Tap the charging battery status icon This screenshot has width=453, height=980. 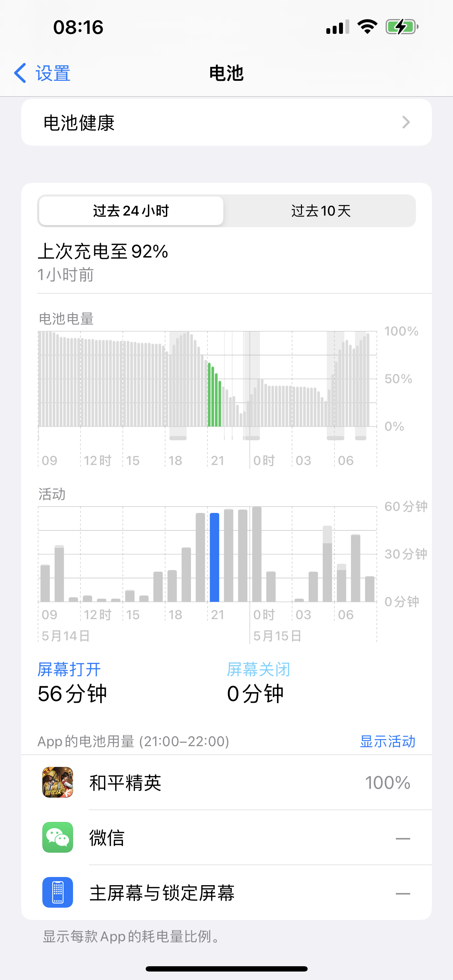click(401, 27)
